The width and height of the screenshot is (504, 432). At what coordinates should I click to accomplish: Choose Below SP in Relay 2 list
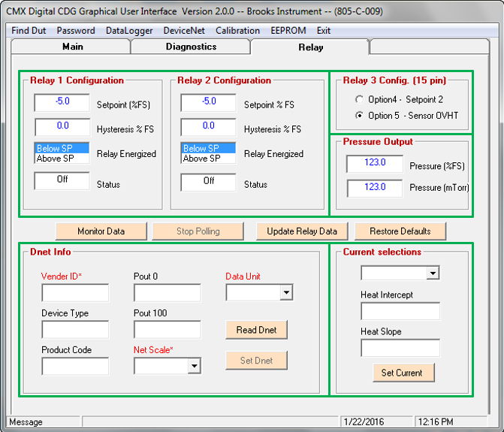pyautogui.click(x=208, y=148)
